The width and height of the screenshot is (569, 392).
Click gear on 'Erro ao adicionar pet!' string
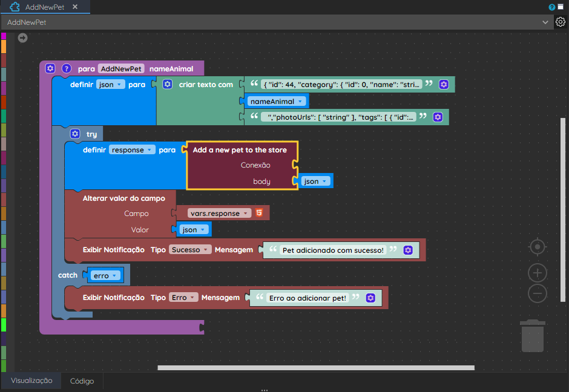370,298
